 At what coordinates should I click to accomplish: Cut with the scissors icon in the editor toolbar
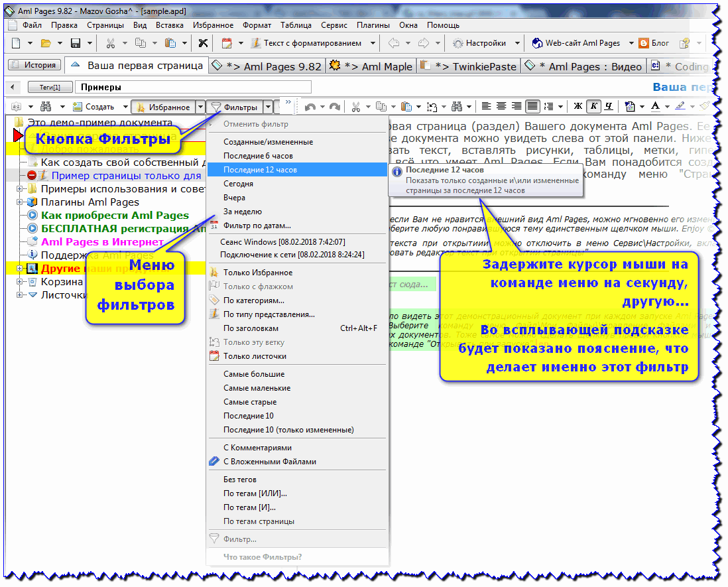click(356, 107)
